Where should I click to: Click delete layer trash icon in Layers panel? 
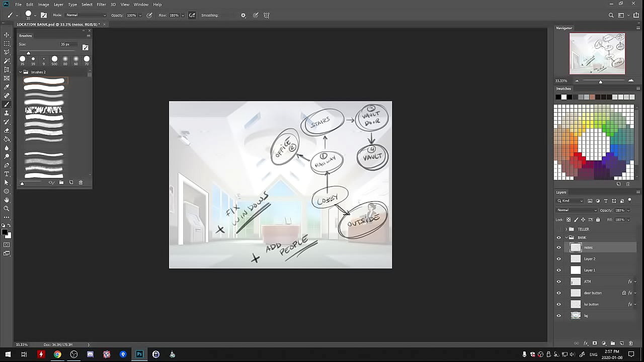click(x=631, y=343)
